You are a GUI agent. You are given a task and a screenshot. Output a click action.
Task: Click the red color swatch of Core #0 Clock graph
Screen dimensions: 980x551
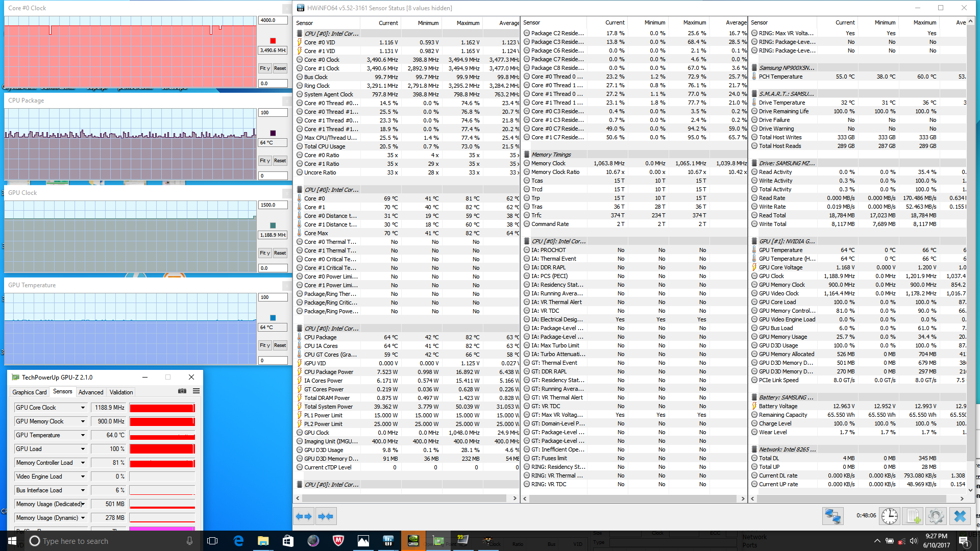tap(273, 41)
